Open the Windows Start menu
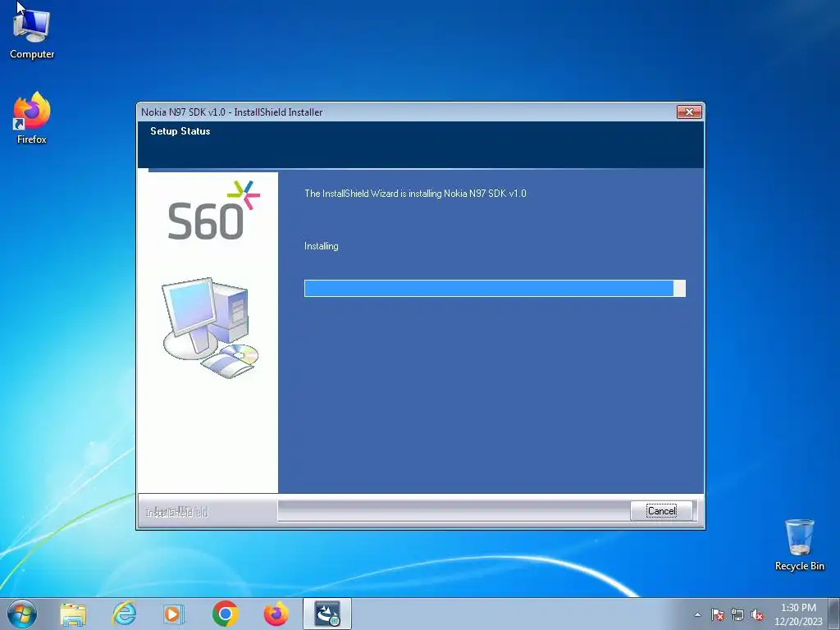Image resolution: width=840 pixels, height=630 pixels. (22, 614)
